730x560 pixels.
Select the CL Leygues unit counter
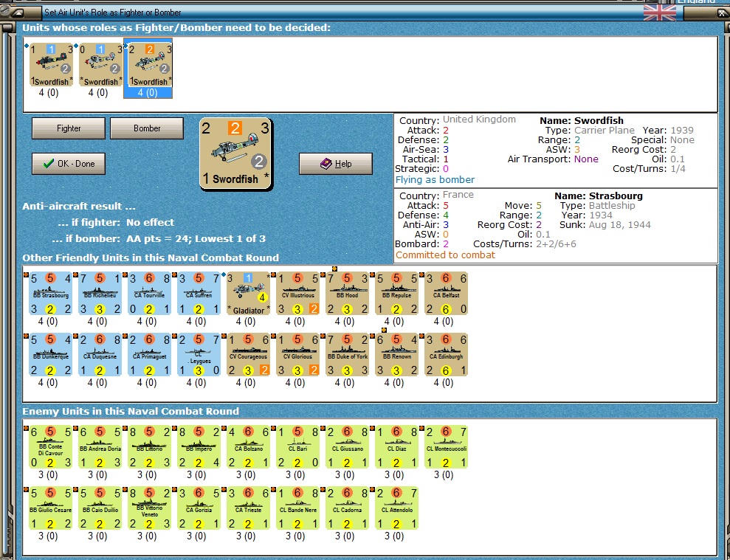(x=199, y=355)
